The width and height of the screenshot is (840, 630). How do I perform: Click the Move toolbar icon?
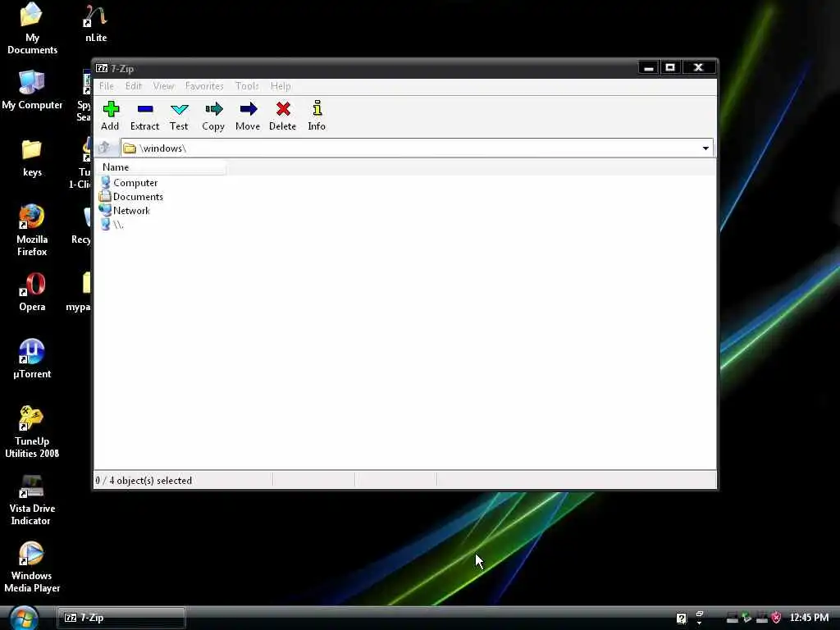pos(248,109)
